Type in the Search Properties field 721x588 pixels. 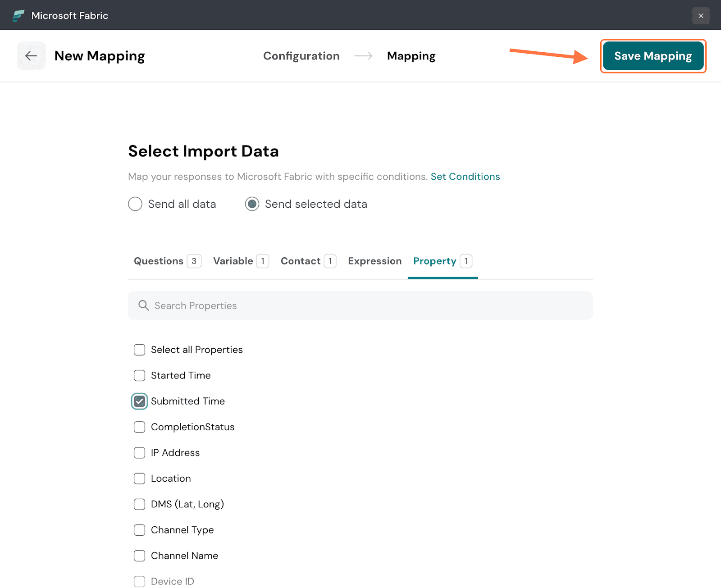tap(360, 305)
